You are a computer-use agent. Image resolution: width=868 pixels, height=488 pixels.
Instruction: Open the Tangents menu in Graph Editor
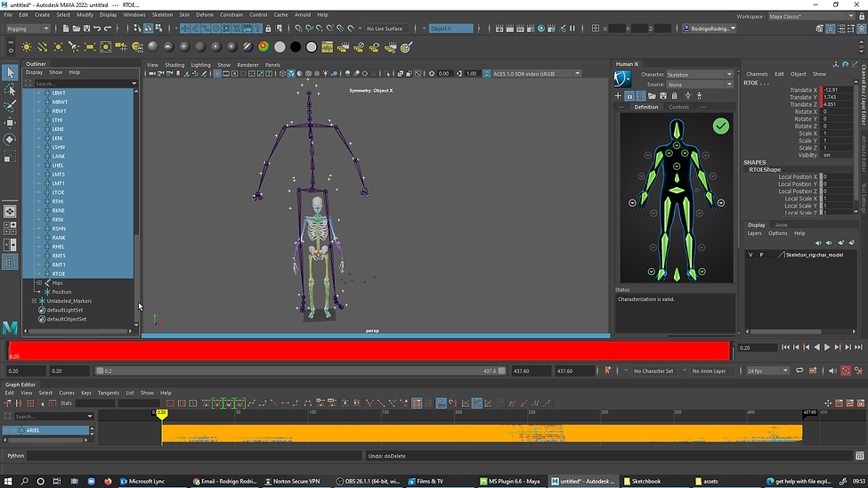pyautogui.click(x=109, y=393)
